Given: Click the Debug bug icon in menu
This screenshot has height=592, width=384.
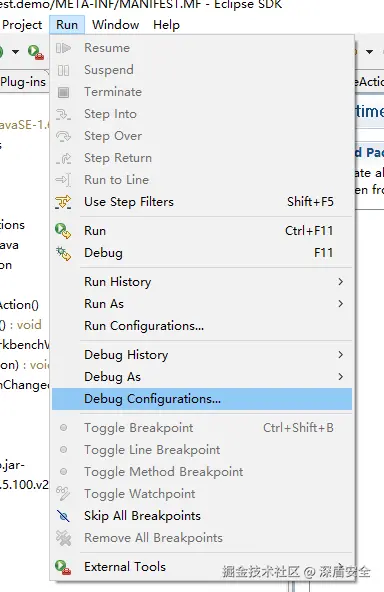Looking at the screenshot, I should tap(63, 253).
